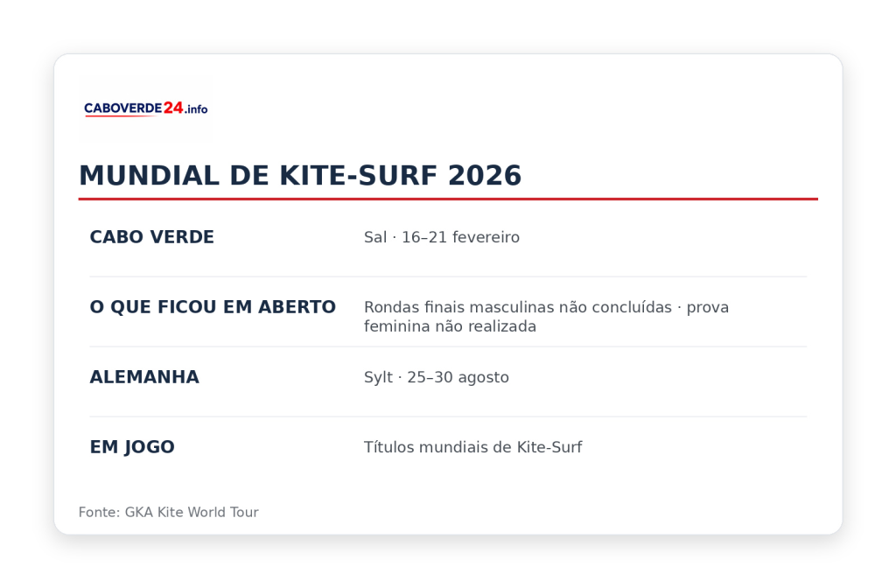
Task: Click the .info part of the logo
Action: (196, 109)
